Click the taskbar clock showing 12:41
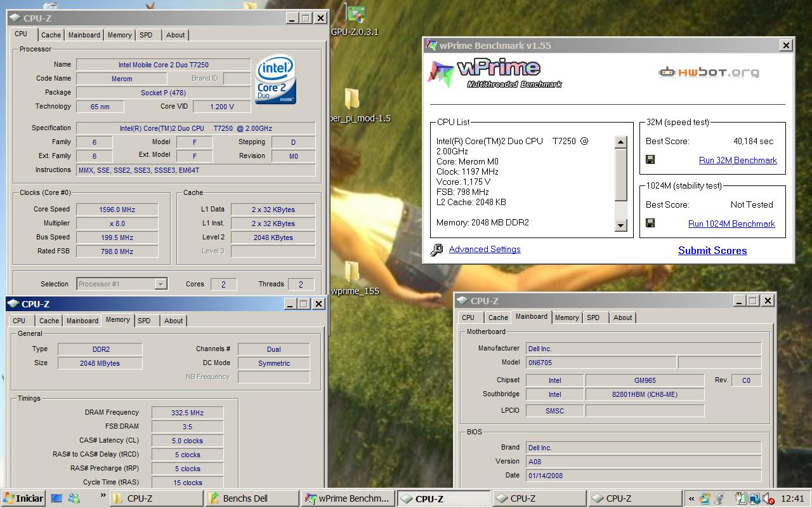The image size is (812, 508). 793,498
